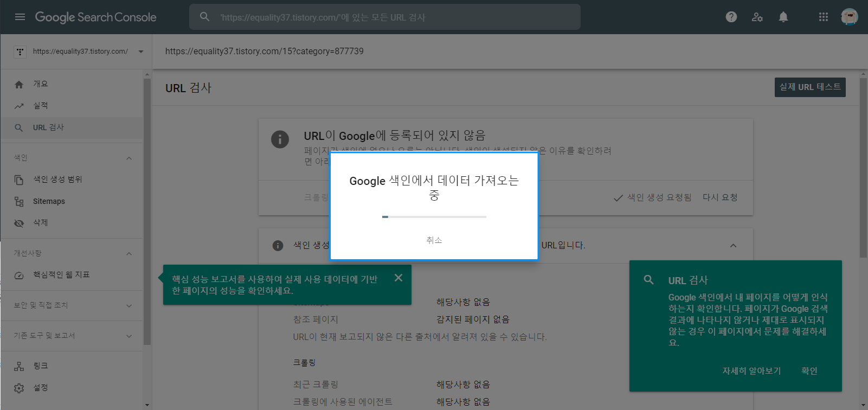Click 색인 생성 요청됨 status
Viewport: 868px width, 410px height.
pos(653,197)
